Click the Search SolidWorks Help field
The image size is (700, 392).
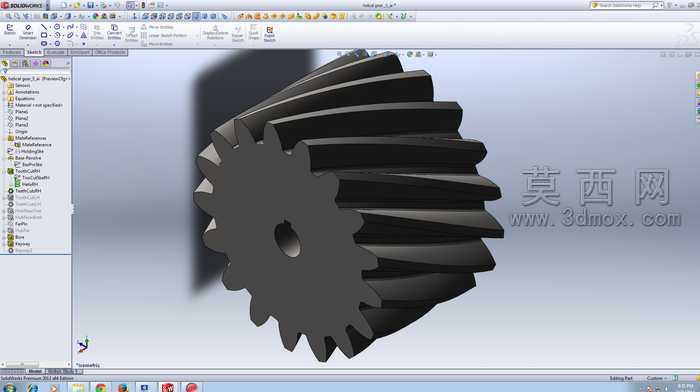point(626,5)
